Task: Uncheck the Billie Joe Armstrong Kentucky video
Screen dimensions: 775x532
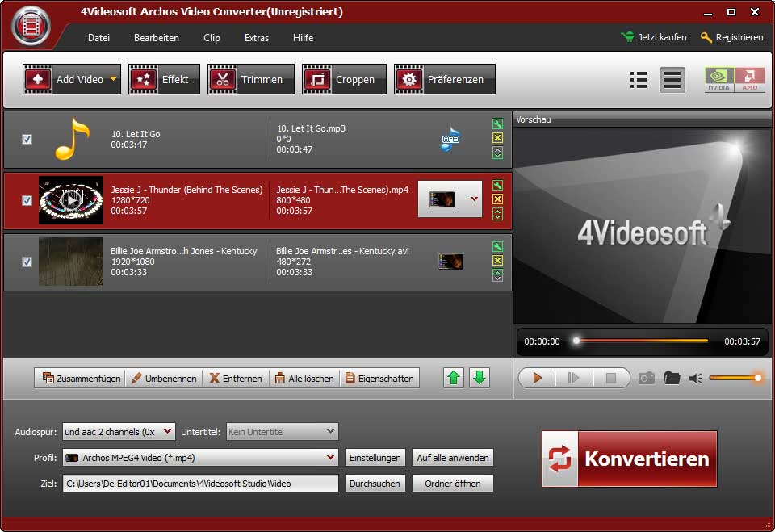Action: click(27, 262)
